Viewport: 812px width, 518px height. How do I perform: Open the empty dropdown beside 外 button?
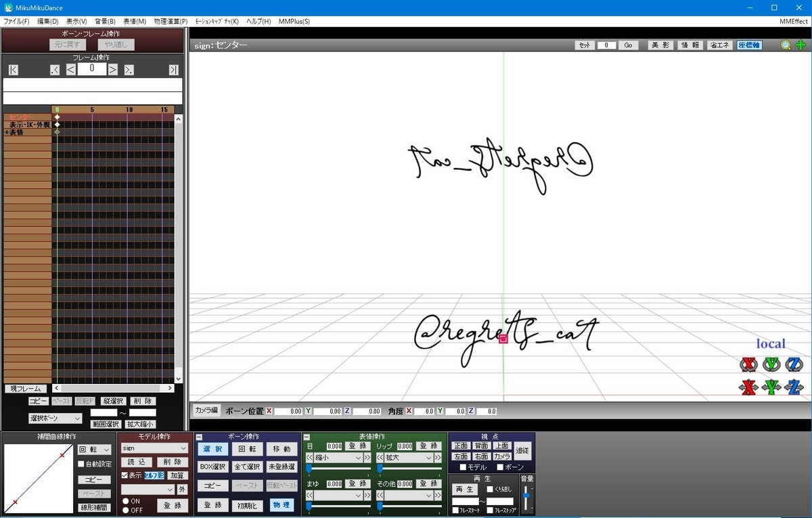148,489
